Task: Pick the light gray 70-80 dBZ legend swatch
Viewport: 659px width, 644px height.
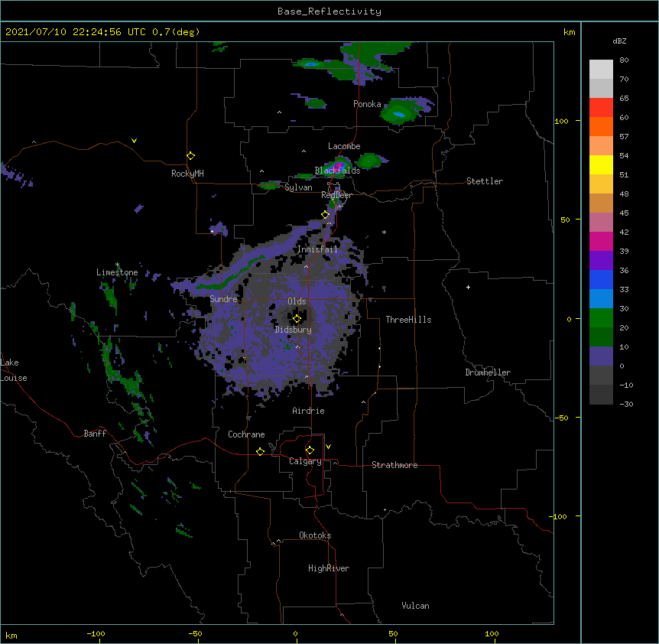Action: click(601, 70)
